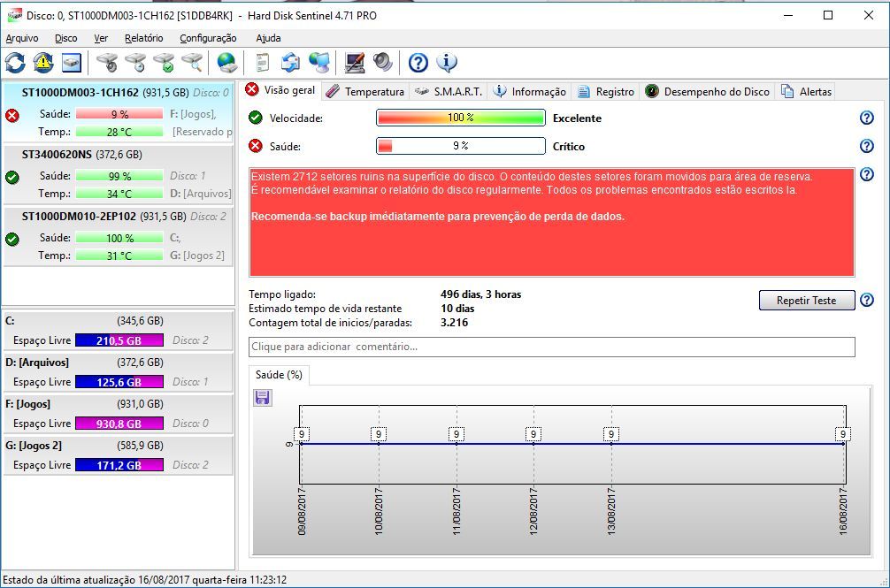Open the Ver menu
This screenshot has width=890, height=588.
tap(101, 38)
